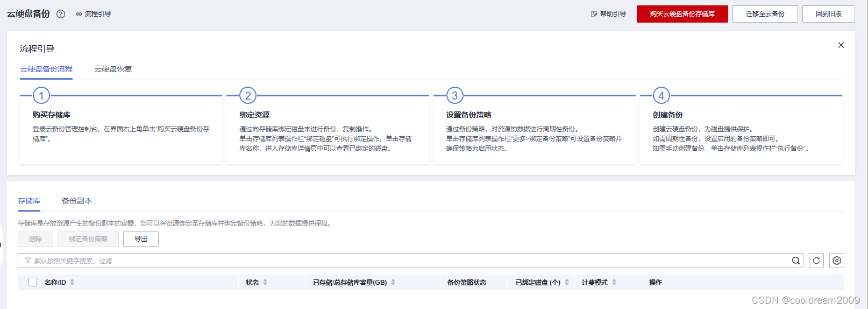Click 回到旧版 button
868x309 pixels.
point(828,14)
